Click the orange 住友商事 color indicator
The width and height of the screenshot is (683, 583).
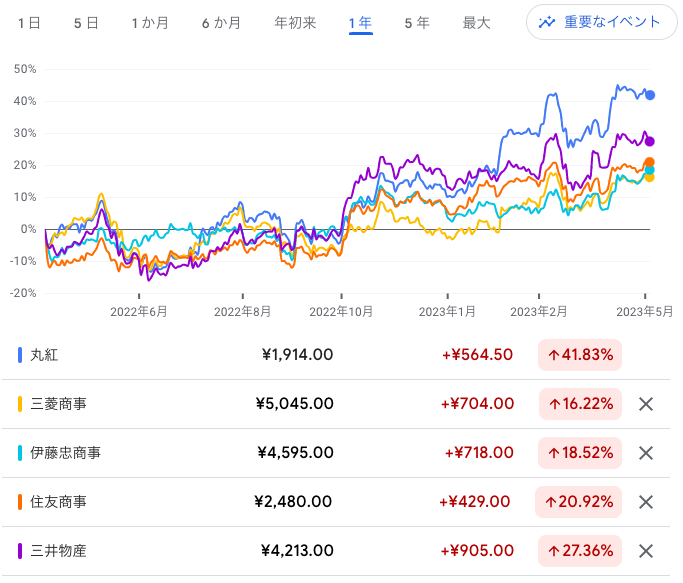point(20,502)
